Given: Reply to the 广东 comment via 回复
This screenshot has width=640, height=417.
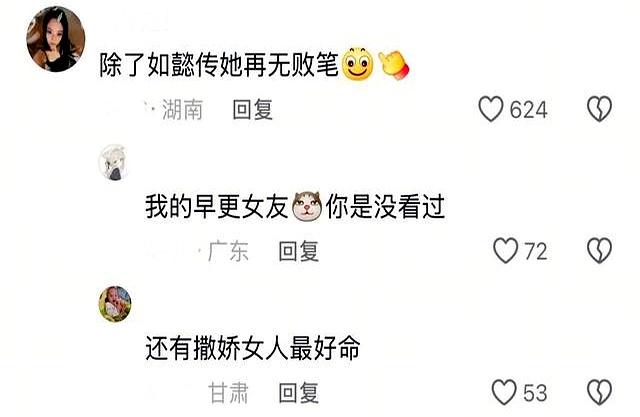Looking at the screenshot, I should point(298,251).
